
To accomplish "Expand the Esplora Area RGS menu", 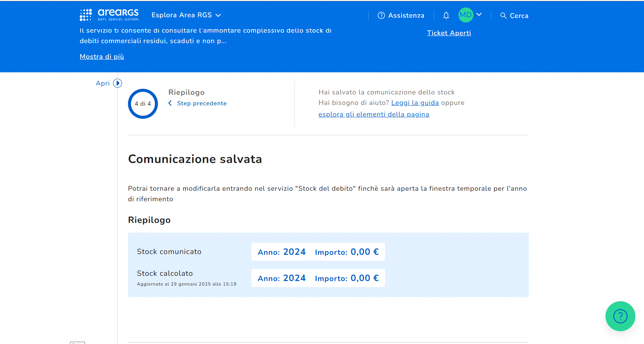I will 186,15.
